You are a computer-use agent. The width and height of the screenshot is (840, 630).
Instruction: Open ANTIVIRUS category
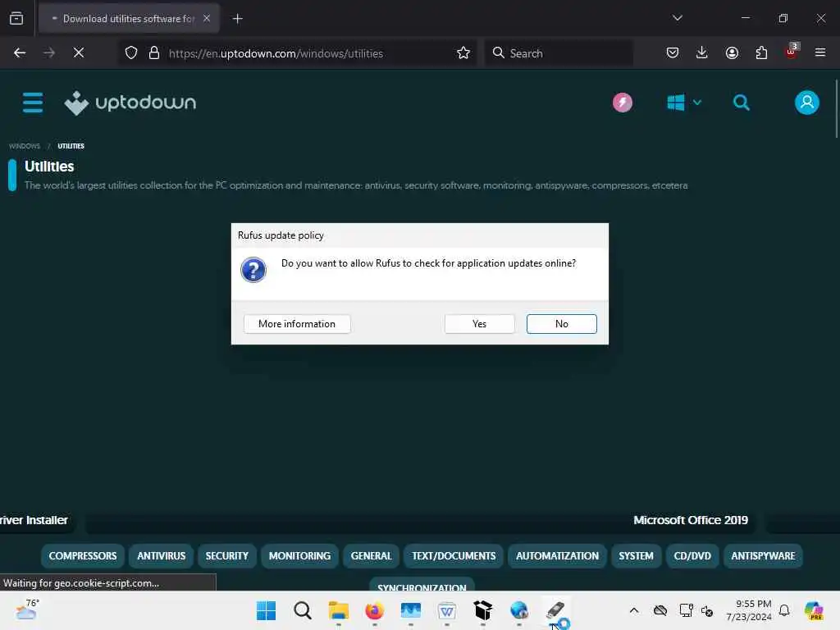click(162, 556)
